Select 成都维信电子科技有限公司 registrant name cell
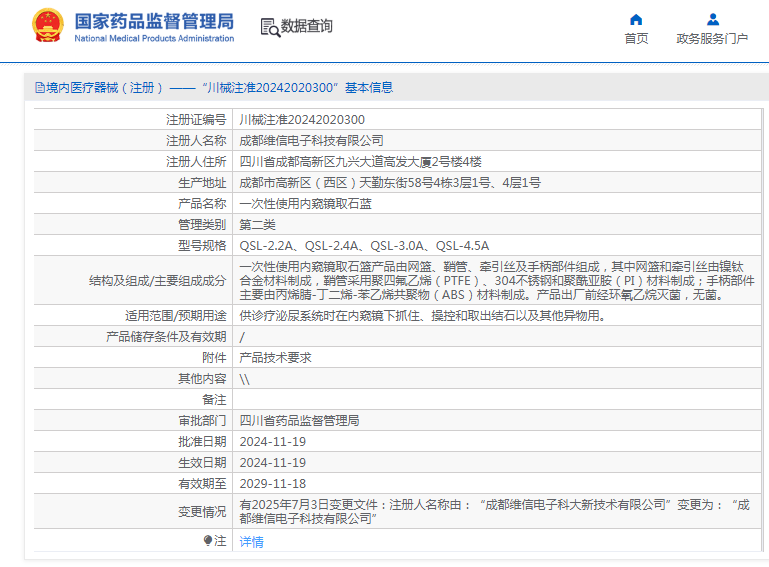This screenshot has width=769, height=567. pos(311,141)
